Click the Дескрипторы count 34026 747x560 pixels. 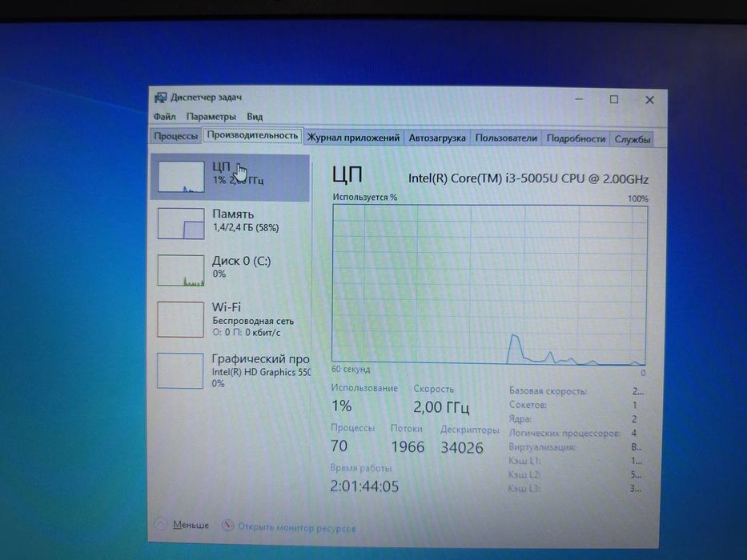[x=462, y=448]
